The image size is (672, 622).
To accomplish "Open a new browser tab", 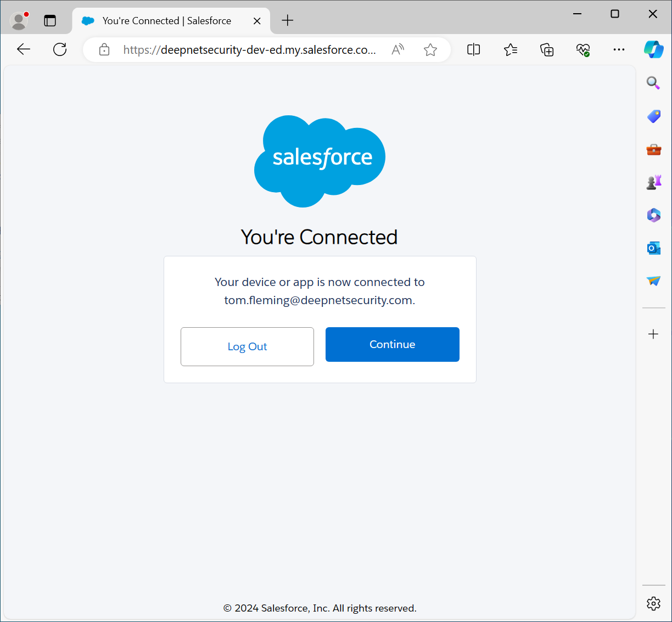I will [x=288, y=21].
